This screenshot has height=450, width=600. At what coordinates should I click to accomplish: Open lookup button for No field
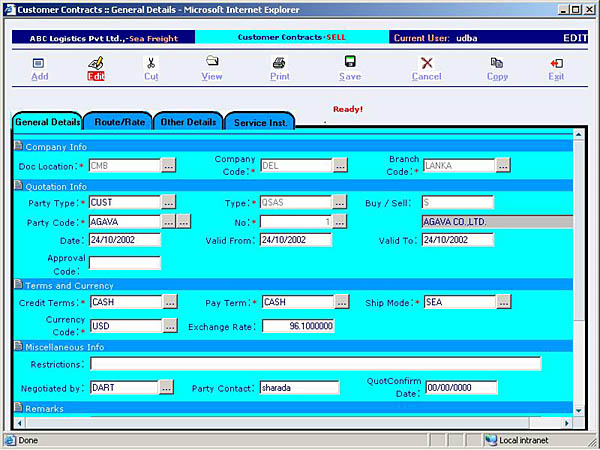click(339, 221)
